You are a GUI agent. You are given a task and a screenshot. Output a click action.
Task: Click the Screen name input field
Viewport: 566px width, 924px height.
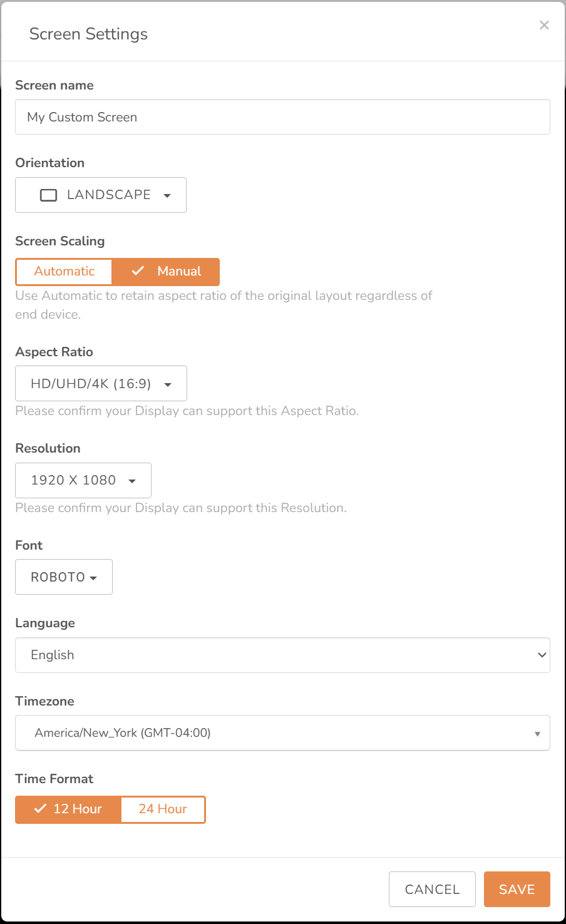pos(282,117)
